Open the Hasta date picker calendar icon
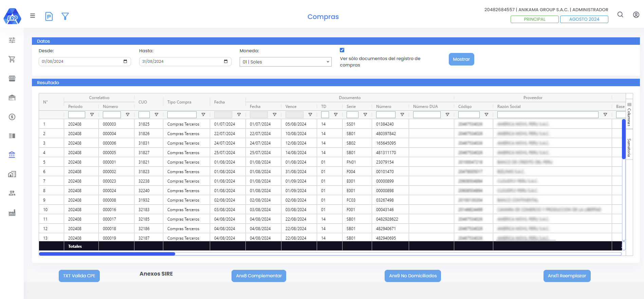644x299 pixels. (226, 61)
